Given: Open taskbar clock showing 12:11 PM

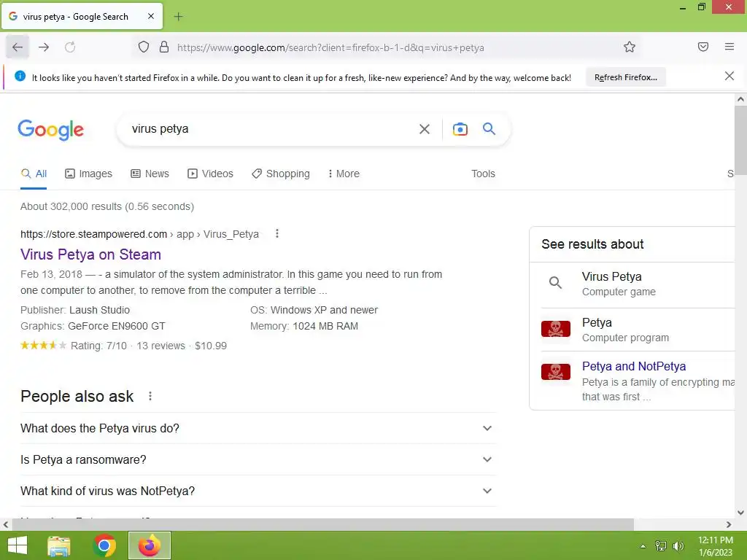Looking at the screenshot, I should coord(715,546).
